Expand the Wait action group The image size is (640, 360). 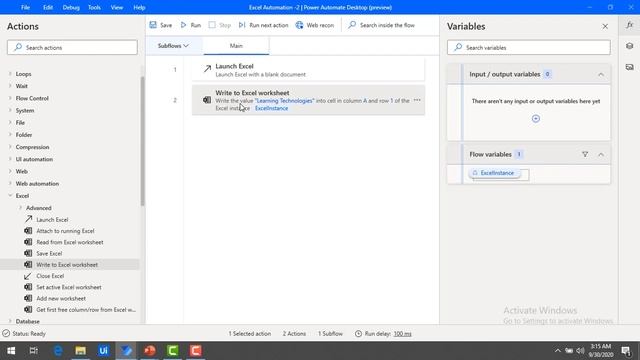(10, 86)
